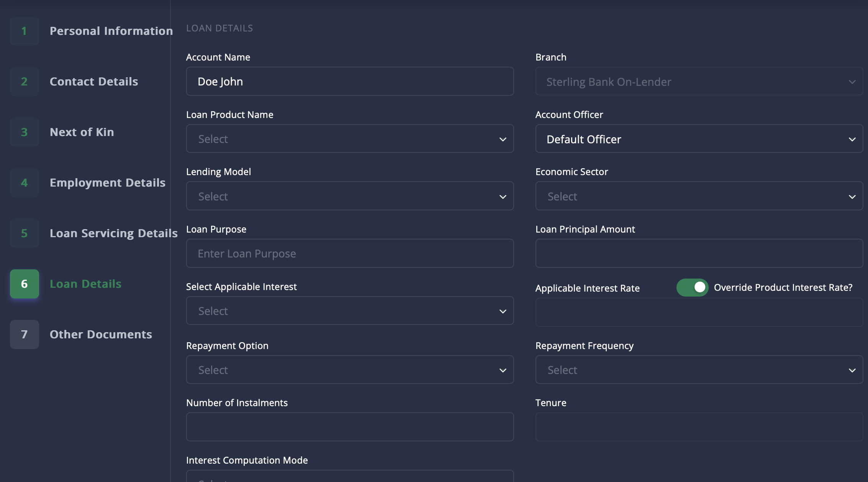Screen dimensions: 868x482
Task: Click highlighted step 6 badge
Action: [24, 284]
